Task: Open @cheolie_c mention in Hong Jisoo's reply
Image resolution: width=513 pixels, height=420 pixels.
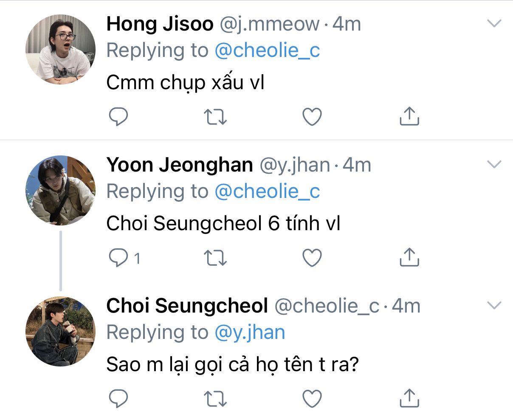Action: [x=267, y=51]
